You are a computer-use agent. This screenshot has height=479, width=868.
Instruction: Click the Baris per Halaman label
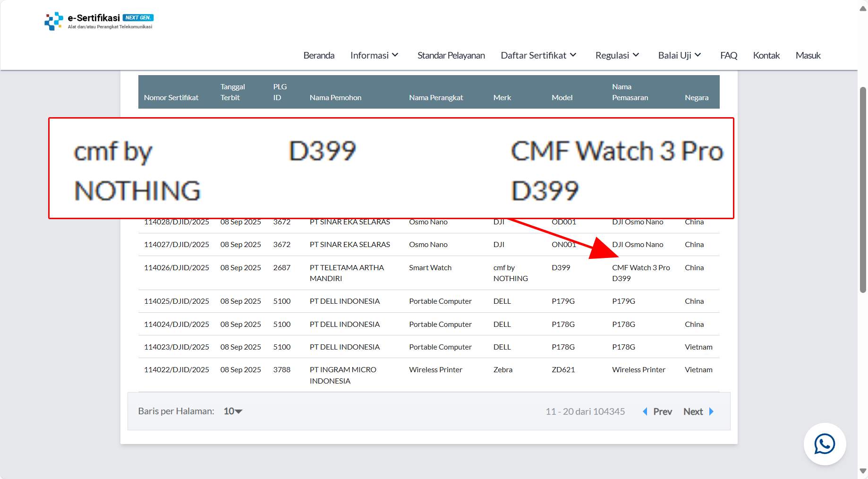click(176, 411)
